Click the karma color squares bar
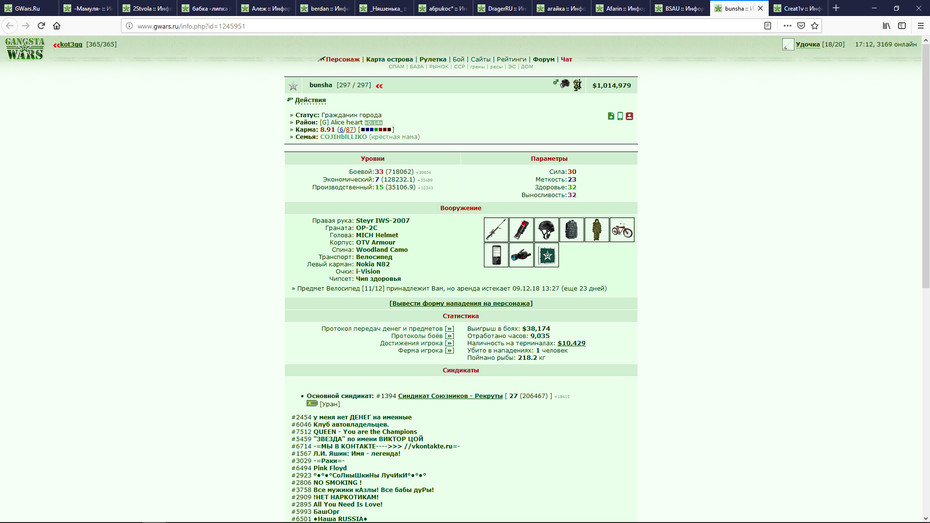 point(376,130)
